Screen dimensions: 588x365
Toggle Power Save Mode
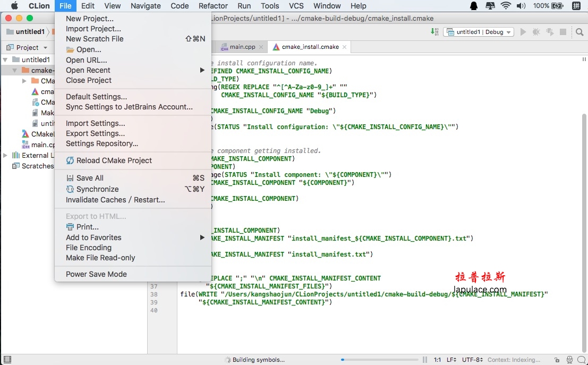(x=133, y=274)
